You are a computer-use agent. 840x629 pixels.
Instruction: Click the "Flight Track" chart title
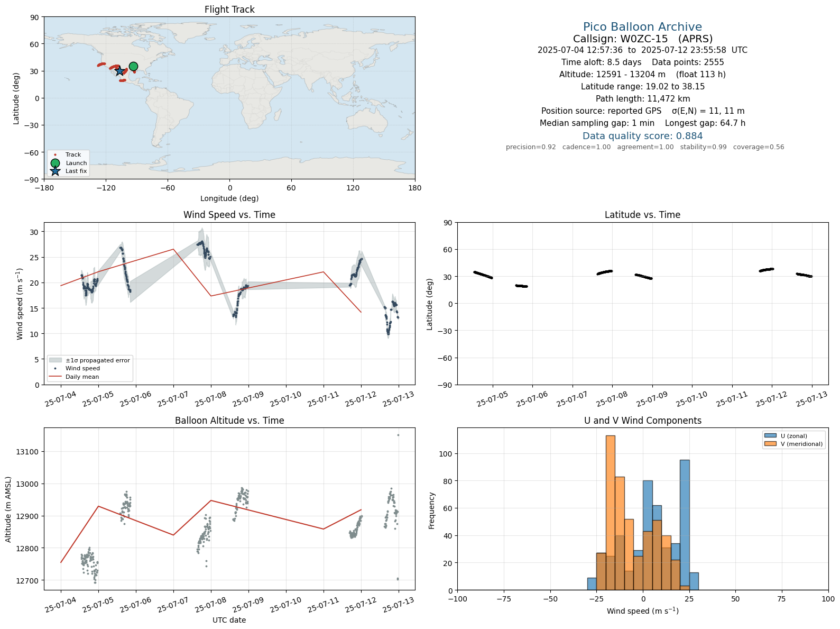coord(229,10)
